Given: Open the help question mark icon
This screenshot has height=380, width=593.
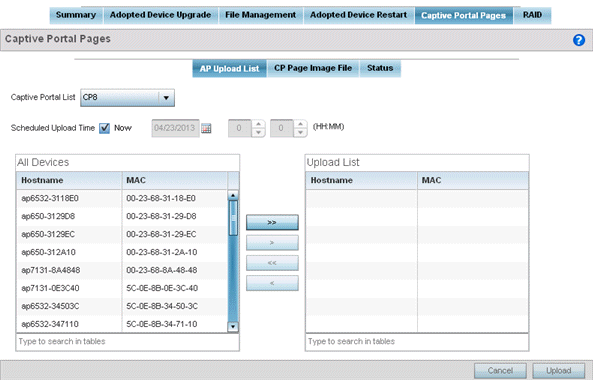Looking at the screenshot, I should 579,40.
